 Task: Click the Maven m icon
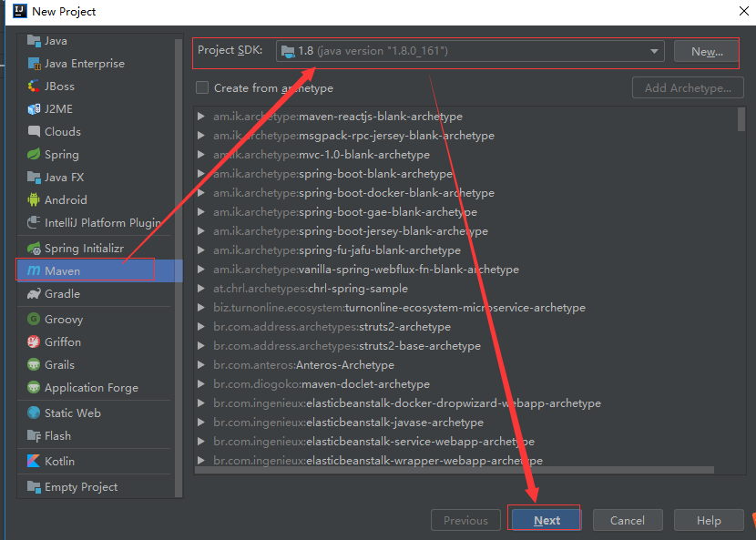(x=34, y=271)
